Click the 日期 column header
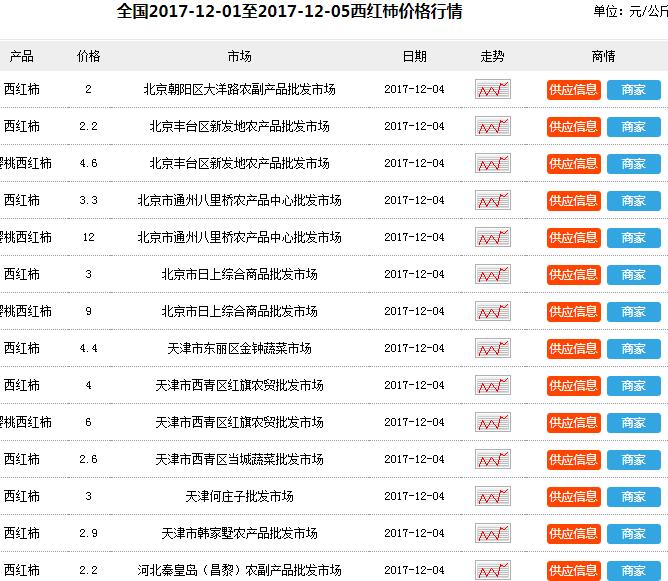Viewport: 668px width, 581px height. [414, 56]
